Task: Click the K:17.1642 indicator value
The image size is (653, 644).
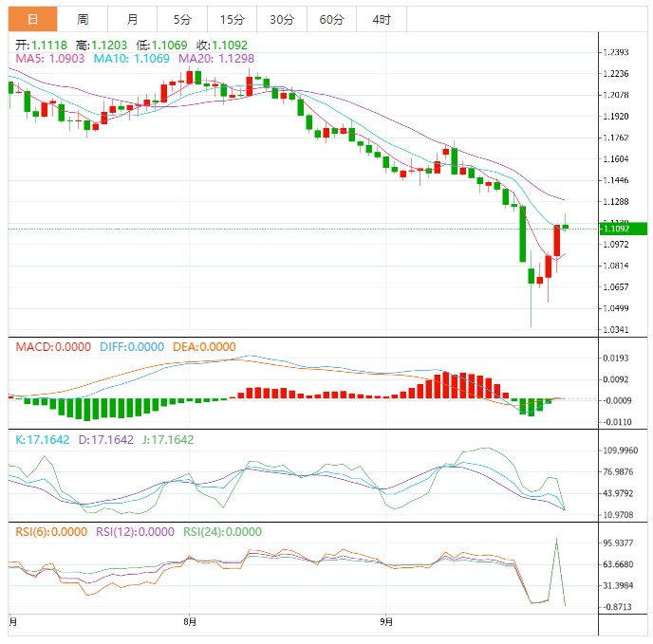Action: (x=43, y=440)
